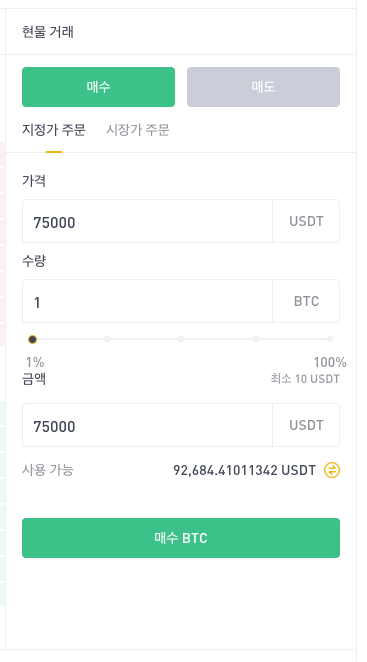Viewport: 367px width, 662px height.
Task: Focus the 수량 quantity field showing 1
Action: pos(147,301)
